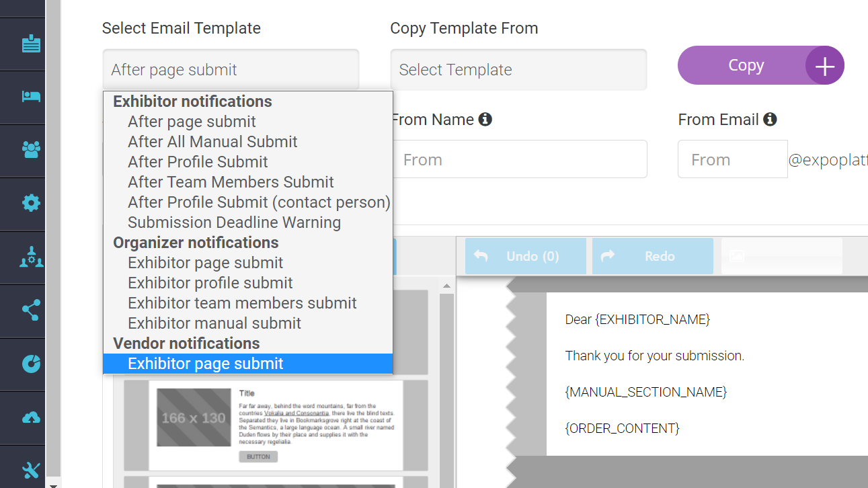Click the cloud upload sidebar icon
Screen dimensions: 868x488
click(x=31, y=417)
